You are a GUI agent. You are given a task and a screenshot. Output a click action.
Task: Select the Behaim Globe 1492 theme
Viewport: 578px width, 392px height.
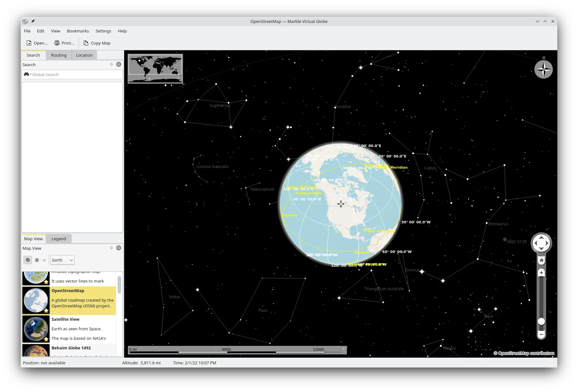pyautogui.click(x=69, y=350)
